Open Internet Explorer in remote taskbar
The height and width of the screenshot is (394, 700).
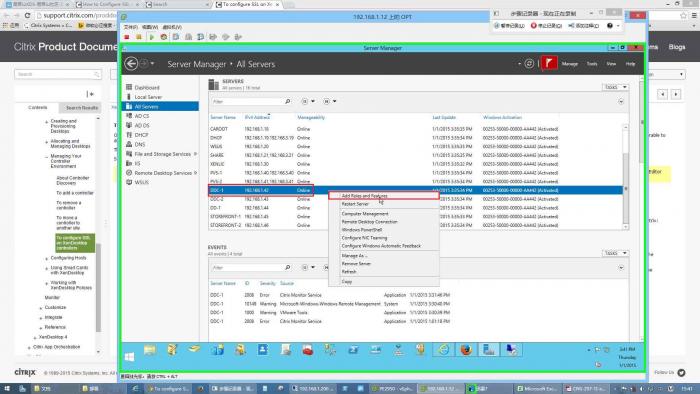pos(443,350)
